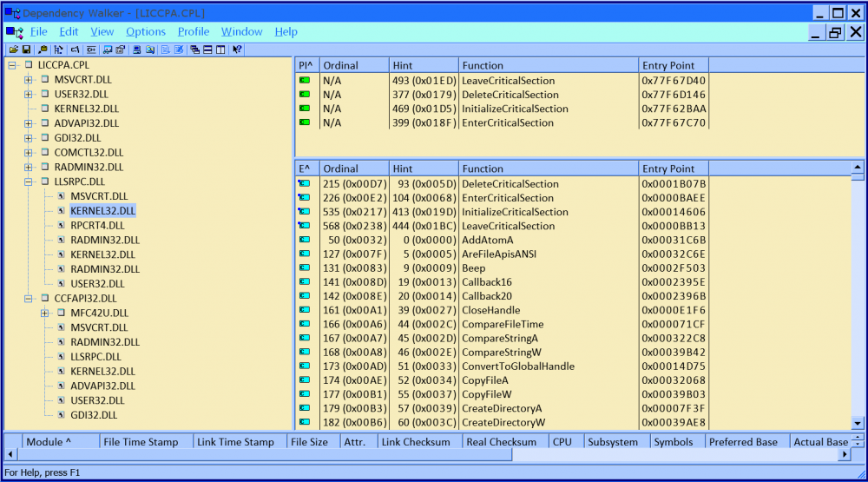Click the Cascade windows toolbar icon
This screenshot has width=868, height=482.
(x=194, y=50)
